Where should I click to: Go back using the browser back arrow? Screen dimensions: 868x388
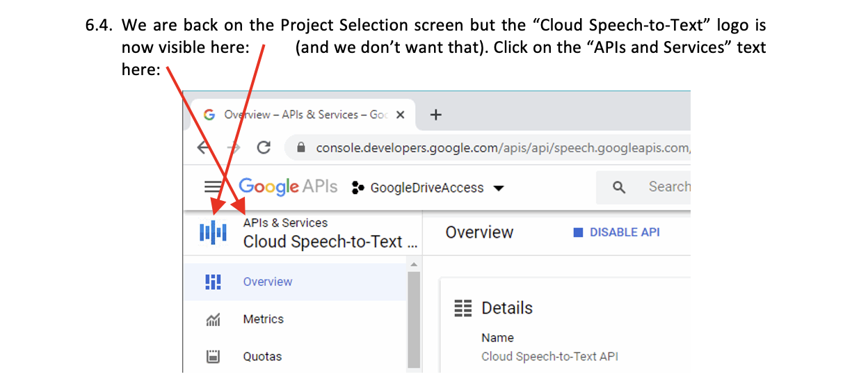[203, 147]
